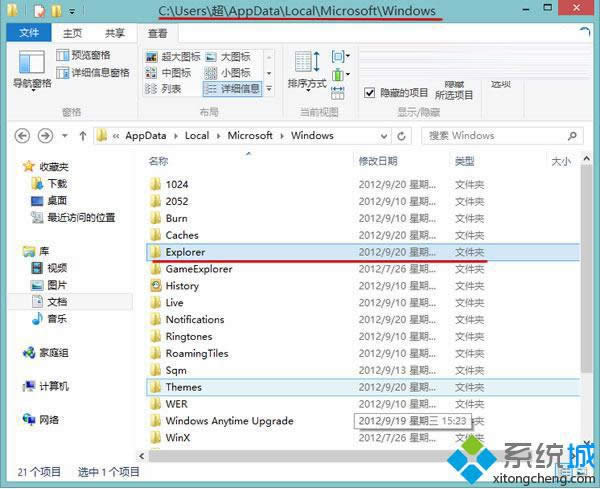
Task: Open the 排序方式 sort by menu
Action: [x=307, y=71]
